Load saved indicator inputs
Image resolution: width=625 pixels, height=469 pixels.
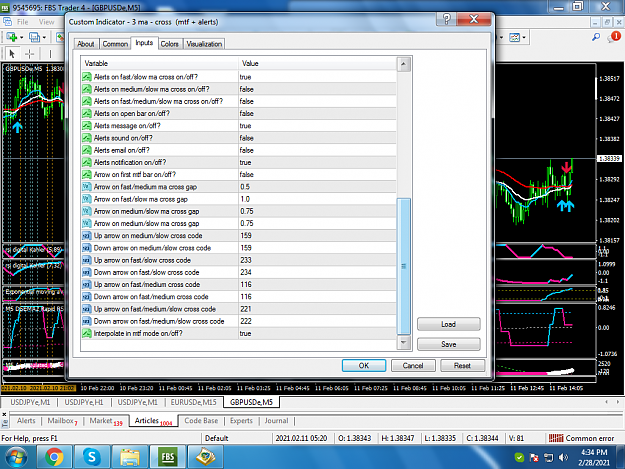pos(448,324)
